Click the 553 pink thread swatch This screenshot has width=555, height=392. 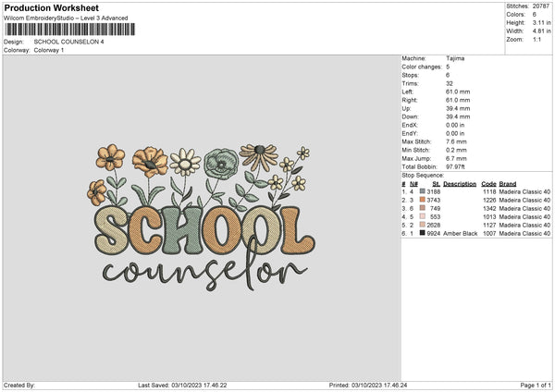pos(423,216)
